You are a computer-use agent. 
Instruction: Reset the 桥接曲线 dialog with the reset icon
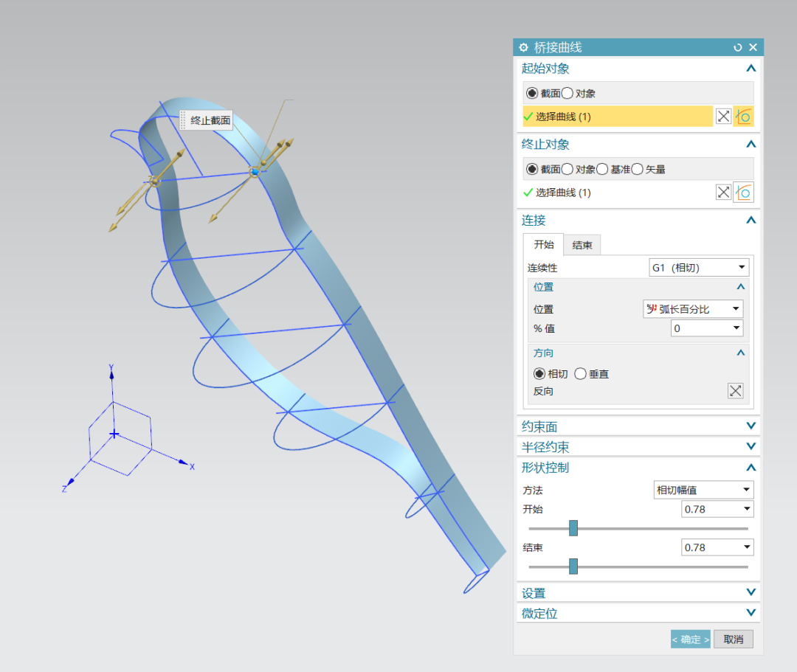737,47
